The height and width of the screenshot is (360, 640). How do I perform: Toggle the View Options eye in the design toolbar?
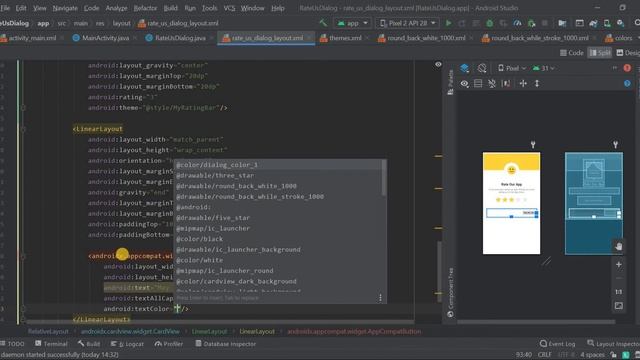tap(464, 83)
